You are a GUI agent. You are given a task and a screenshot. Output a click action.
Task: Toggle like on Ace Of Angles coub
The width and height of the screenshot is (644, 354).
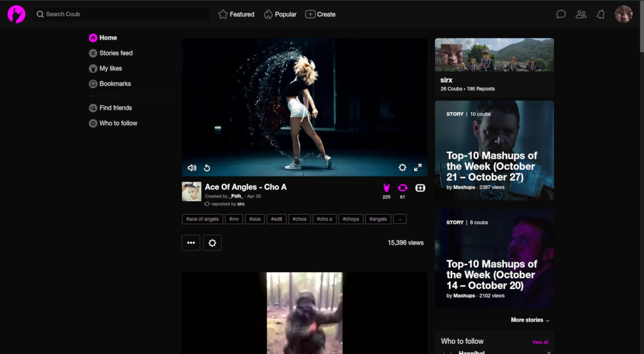386,188
